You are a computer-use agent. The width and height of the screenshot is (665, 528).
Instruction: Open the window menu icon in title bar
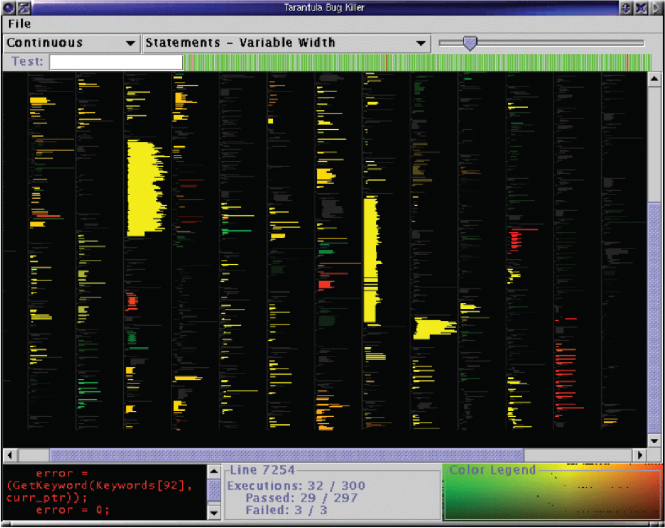(x=8, y=7)
